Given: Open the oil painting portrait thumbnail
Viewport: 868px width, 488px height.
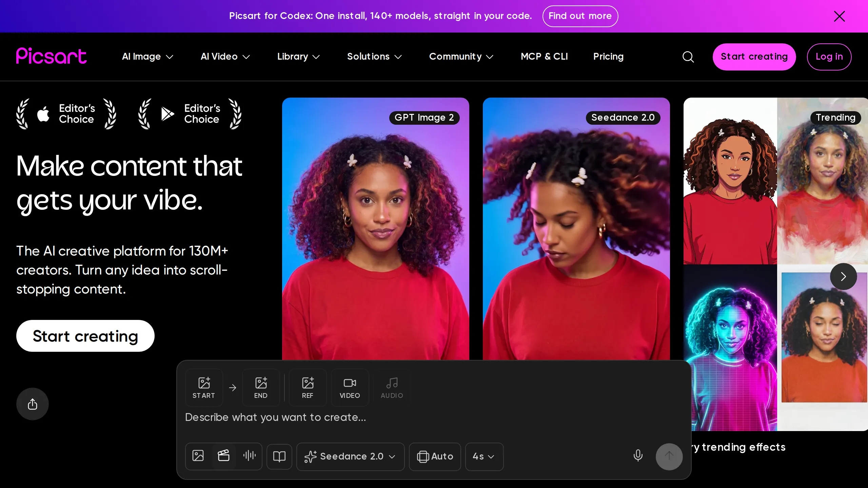Looking at the screenshot, I should coord(823,181).
